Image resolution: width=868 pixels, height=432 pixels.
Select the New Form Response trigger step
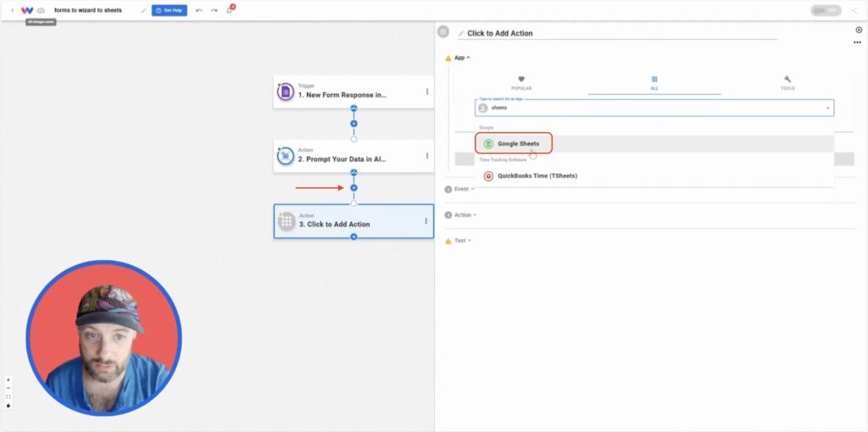[x=353, y=91]
